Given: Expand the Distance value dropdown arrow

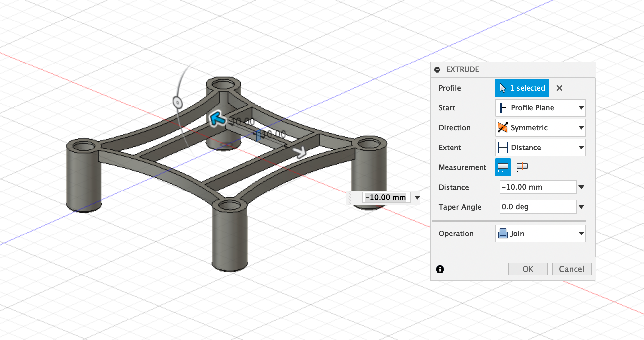Looking at the screenshot, I should (581, 187).
